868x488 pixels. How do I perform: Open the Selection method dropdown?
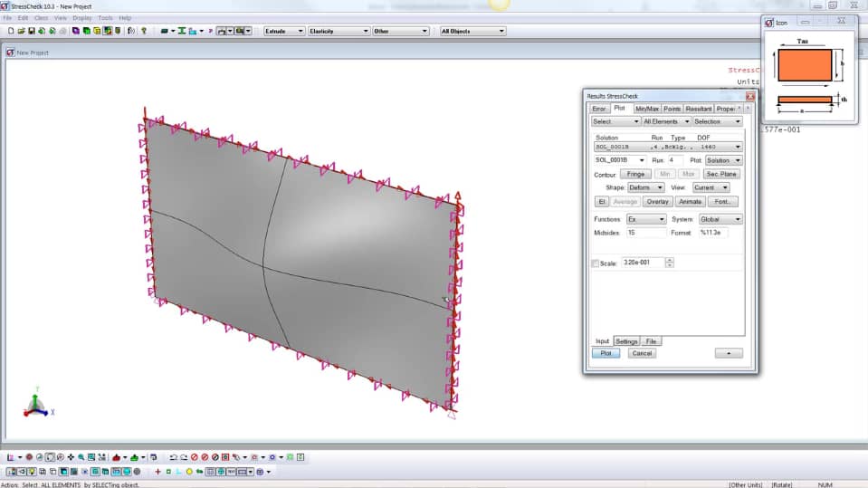[x=718, y=121]
